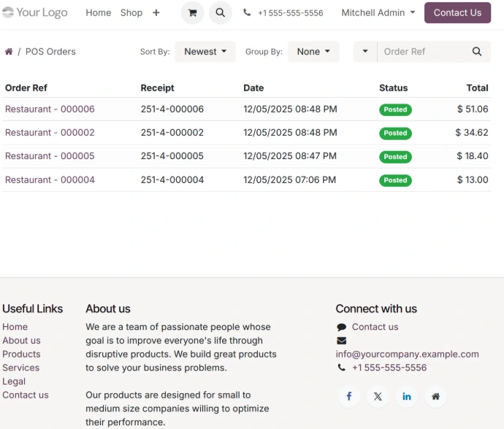Expand the Group By None dropdown
This screenshot has height=429, width=504.
313,52
